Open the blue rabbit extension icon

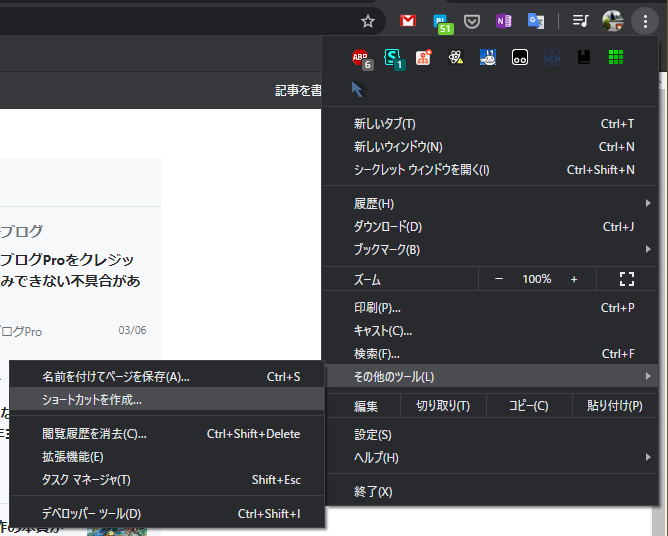pyautogui.click(x=488, y=57)
